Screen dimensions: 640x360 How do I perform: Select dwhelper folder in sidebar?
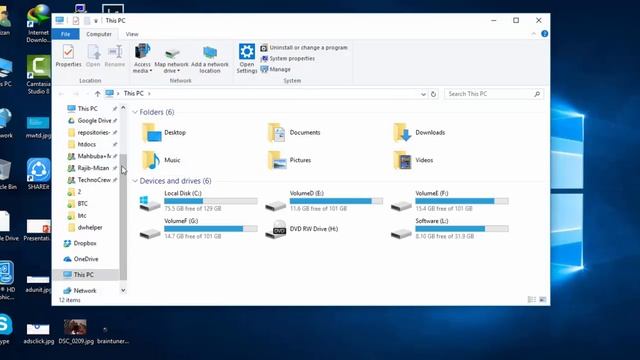click(x=90, y=227)
